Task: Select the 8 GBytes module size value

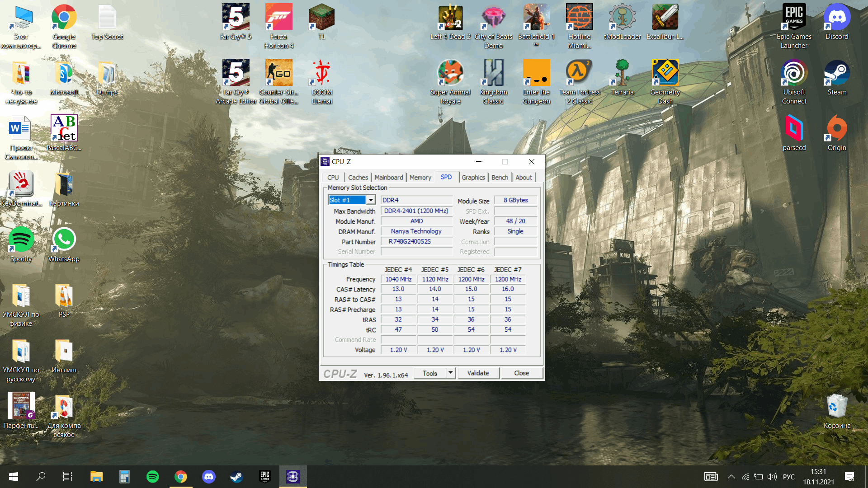Action: pyautogui.click(x=515, y=200)
